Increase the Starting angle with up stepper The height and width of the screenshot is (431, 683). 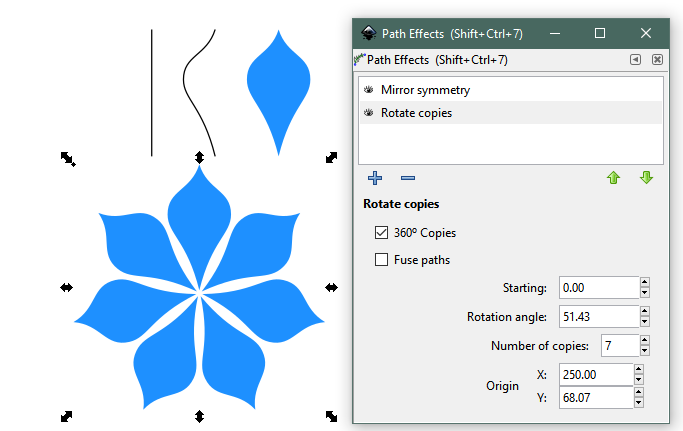pos(644,283)
